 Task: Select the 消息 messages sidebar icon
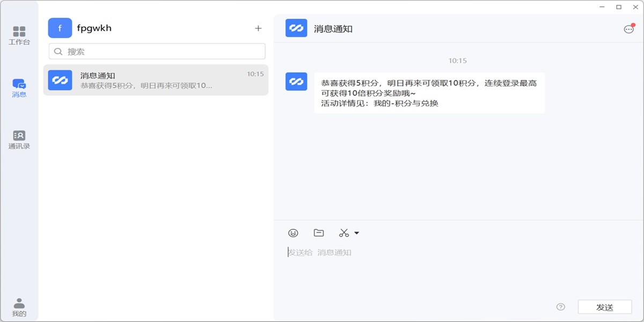(x=20, y=84)
